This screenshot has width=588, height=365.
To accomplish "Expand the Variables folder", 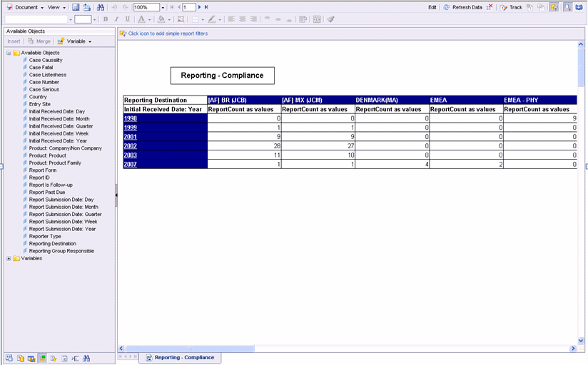I will pyautogui.click(x=9, y=259).
